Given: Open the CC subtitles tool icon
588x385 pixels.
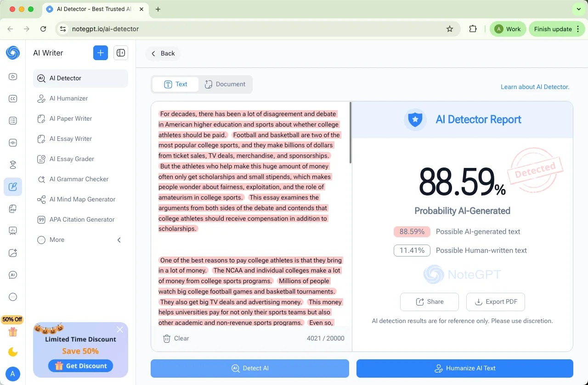Looking at the screenshot, I should click(x=13, y=99).
